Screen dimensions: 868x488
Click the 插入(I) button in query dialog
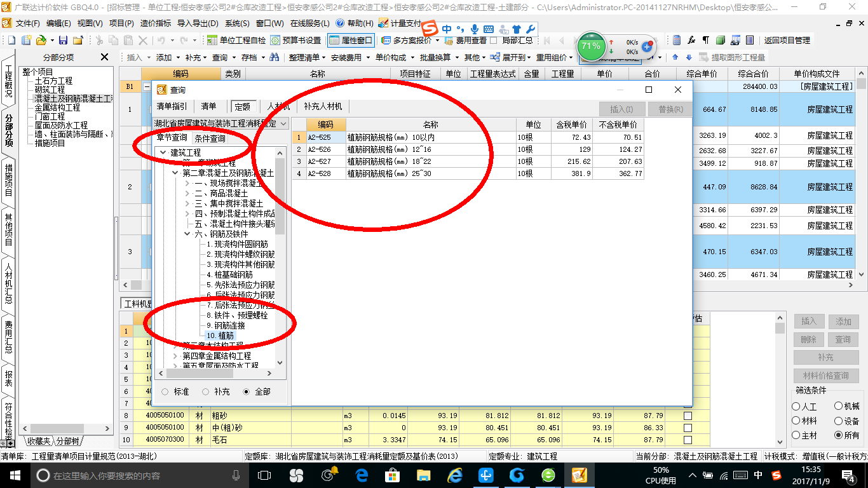pyautogui.click(x=621, y=109)
